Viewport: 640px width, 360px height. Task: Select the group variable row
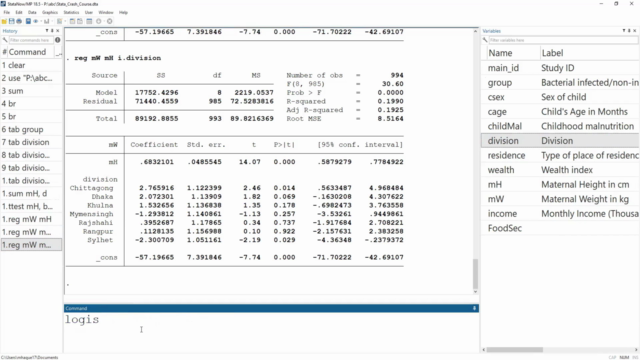pyautogui.click(x=560, y=82)
